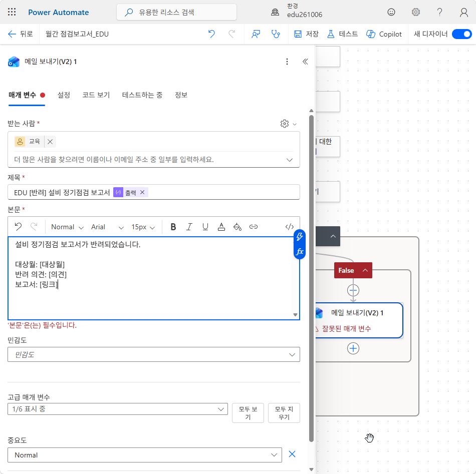Viewport: 476px width, 474px height.
Task: Toggle underline formatting
Action: [x=205, y=227]
